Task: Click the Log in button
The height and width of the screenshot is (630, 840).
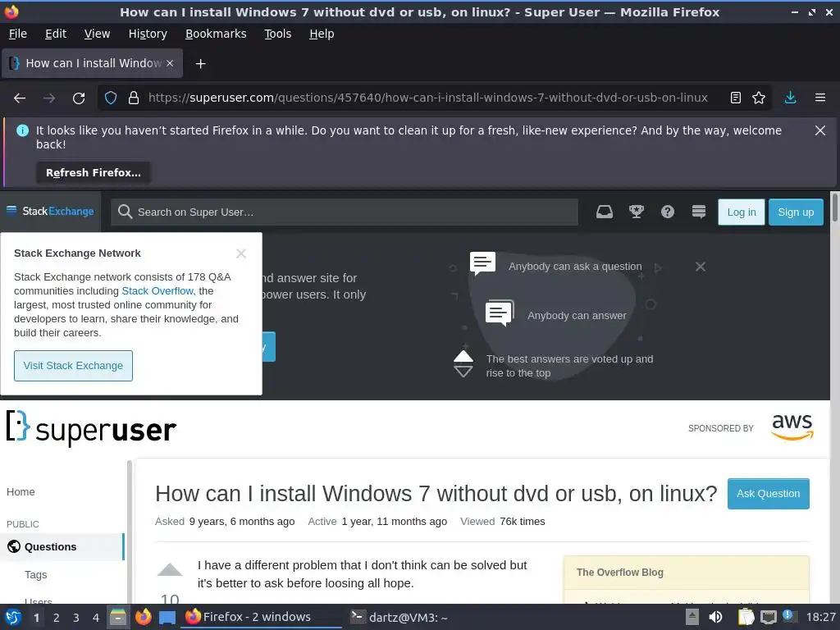Action: coord(742,212)
